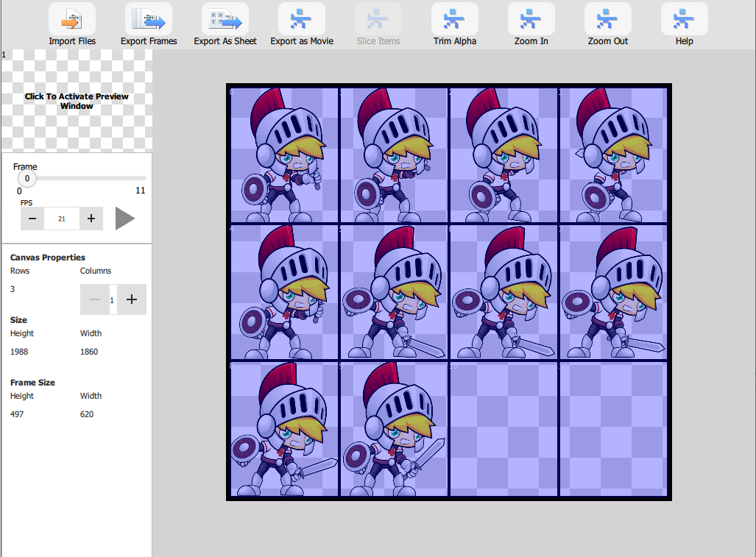
Task: Click the Columns value field
Action: [113, 299]
